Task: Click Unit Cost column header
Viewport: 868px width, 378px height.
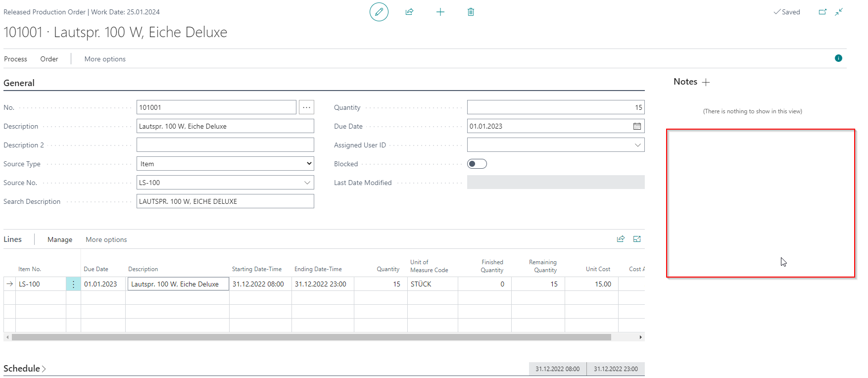Action: tap(598, 269)
